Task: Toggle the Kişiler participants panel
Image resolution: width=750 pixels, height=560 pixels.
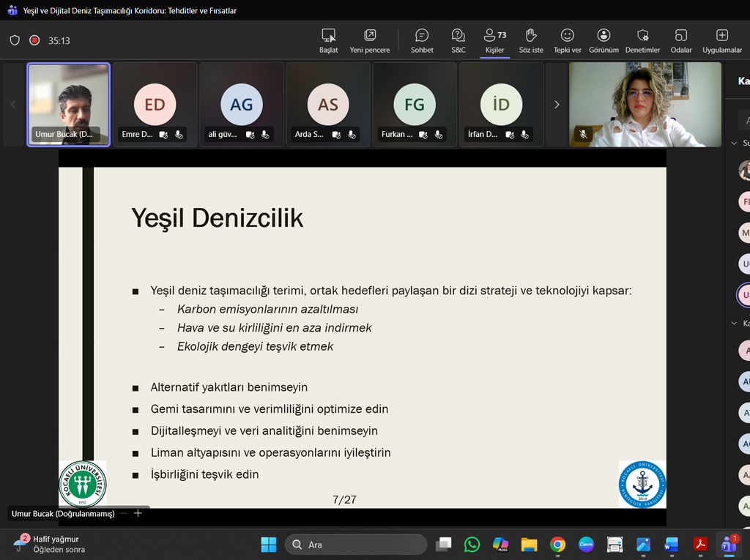Action: click(494, 40)
